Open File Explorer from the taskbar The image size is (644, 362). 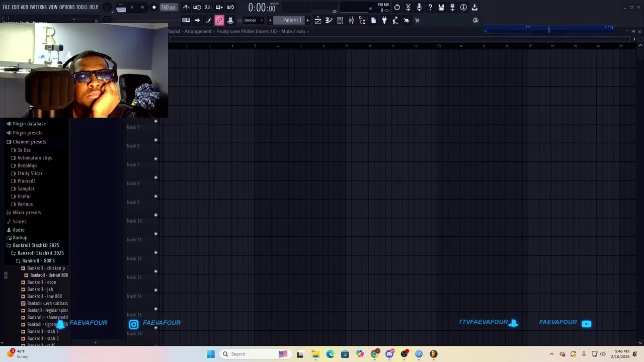[315, 354]
